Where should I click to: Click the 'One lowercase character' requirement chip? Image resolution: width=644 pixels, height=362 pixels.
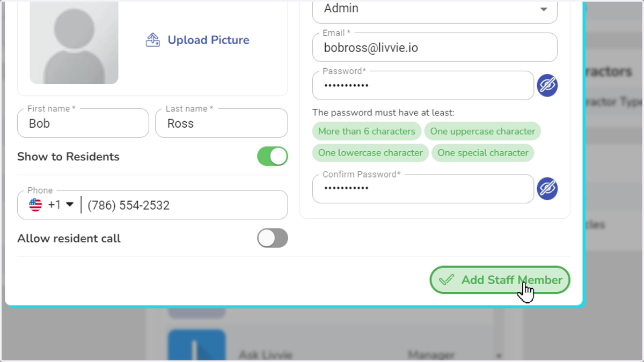click(x=370, y=153)
